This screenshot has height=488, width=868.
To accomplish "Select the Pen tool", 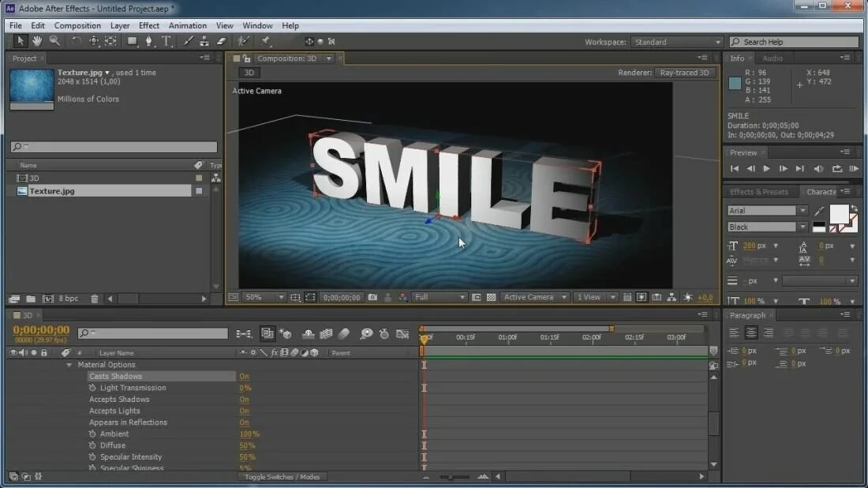I will [x=149, y=41].
